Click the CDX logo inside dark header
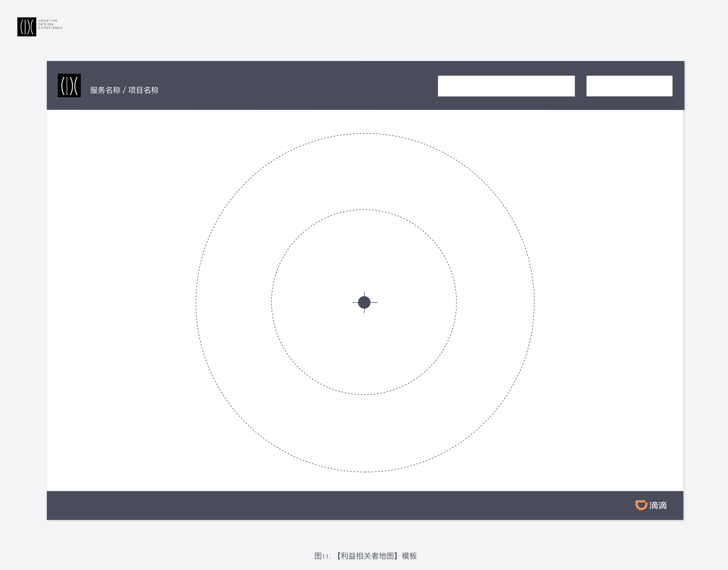This screenshot has width=728, height=570. pos(69,85)
